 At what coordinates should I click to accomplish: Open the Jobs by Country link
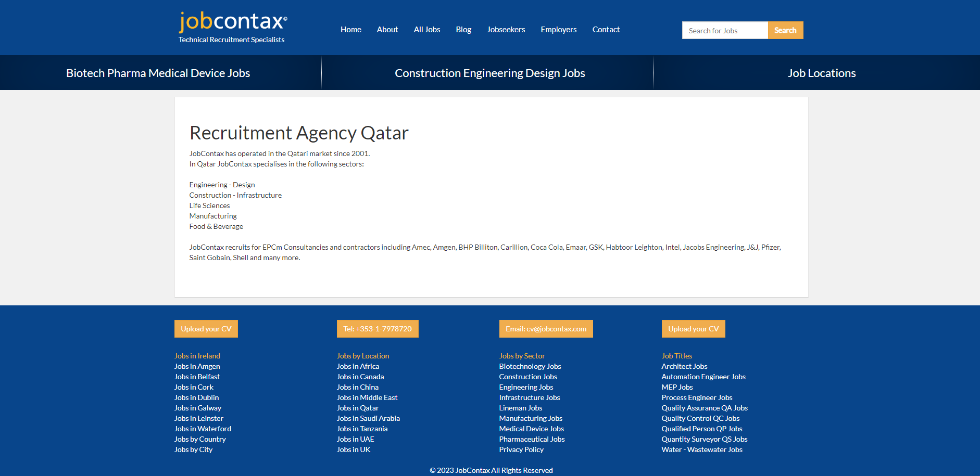click(x=200, y=439)
